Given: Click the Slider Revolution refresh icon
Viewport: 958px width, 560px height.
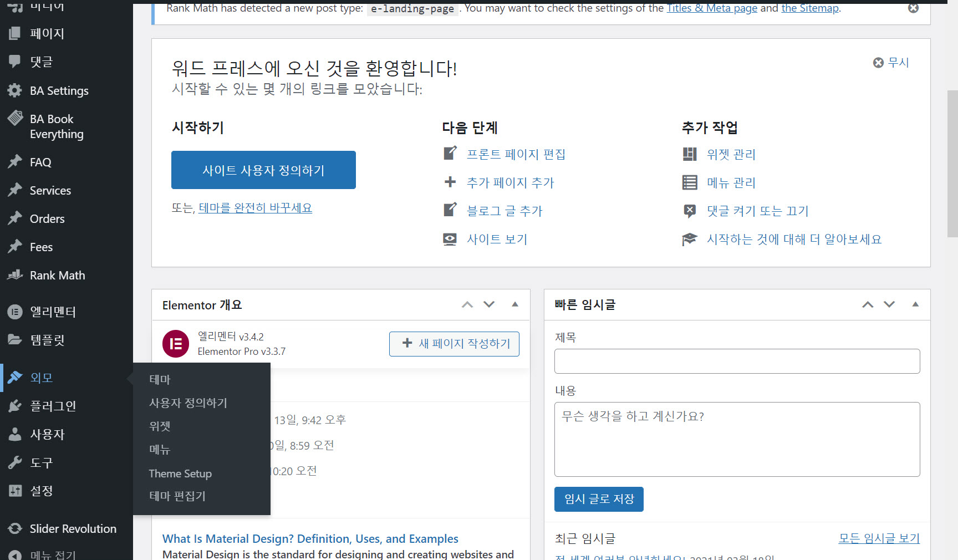Looking at the screenshot, I should tap(15, 528).
